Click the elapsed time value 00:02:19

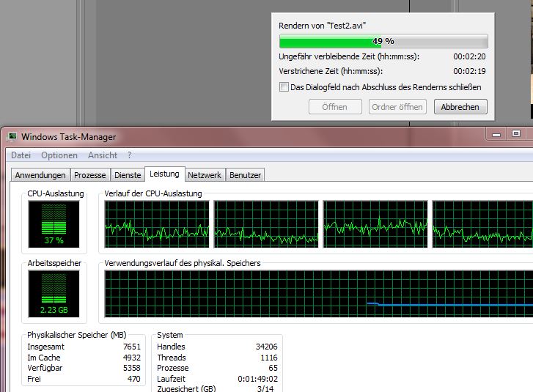(469, 71)
